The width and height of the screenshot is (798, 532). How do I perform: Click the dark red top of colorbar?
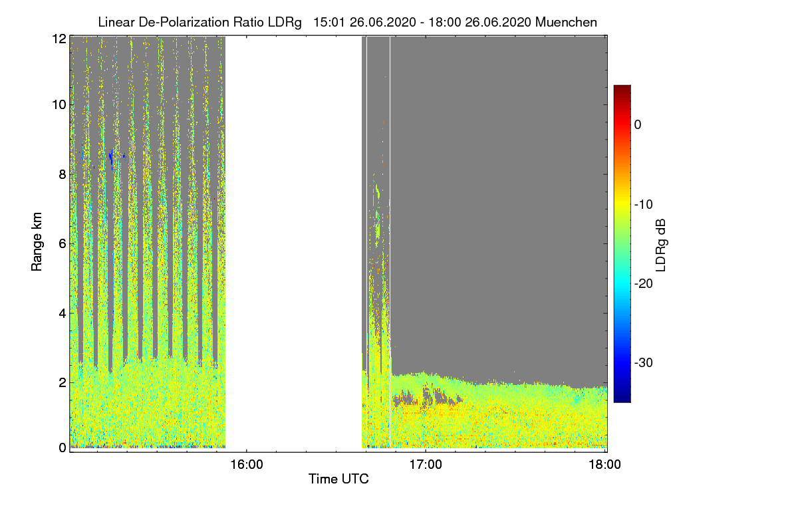pos(622,90)
